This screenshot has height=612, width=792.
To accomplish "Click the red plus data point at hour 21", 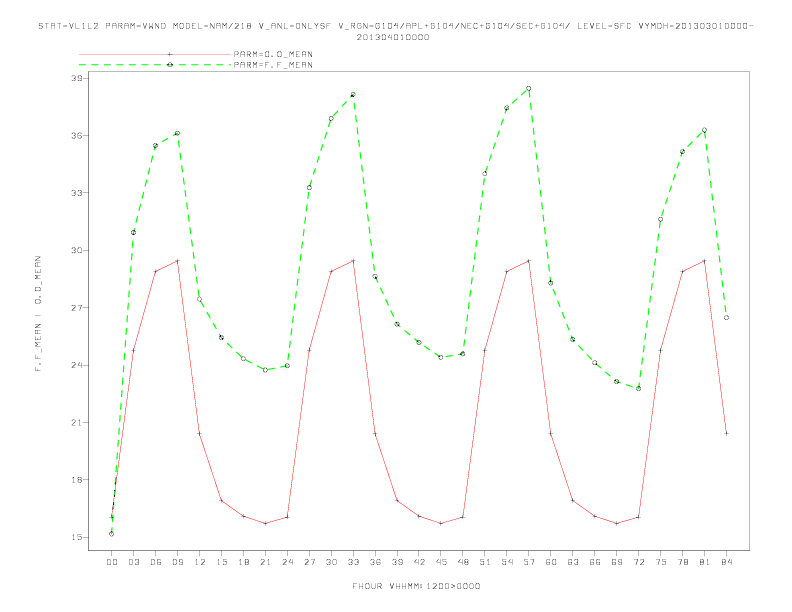I will click(265, 523).
